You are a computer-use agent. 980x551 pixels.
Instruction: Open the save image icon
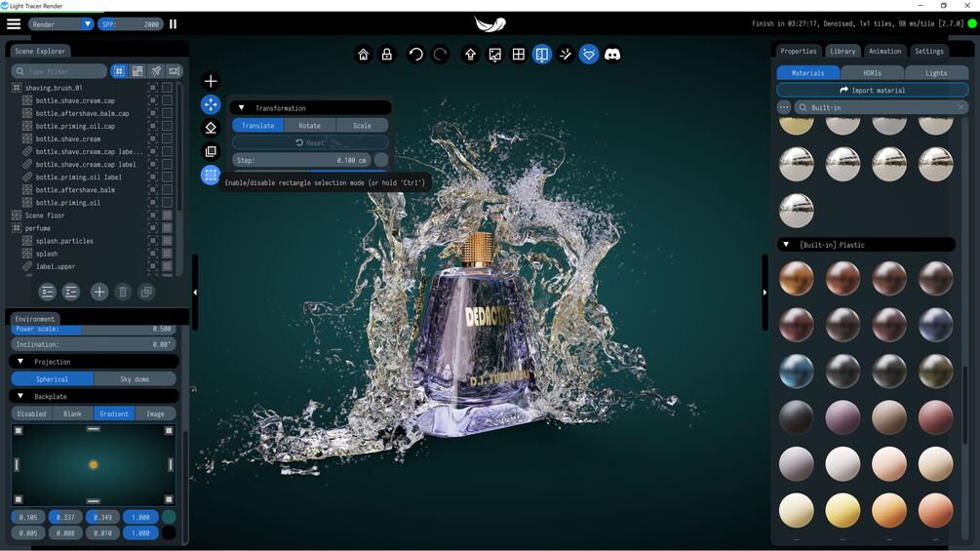coord(495,55)
